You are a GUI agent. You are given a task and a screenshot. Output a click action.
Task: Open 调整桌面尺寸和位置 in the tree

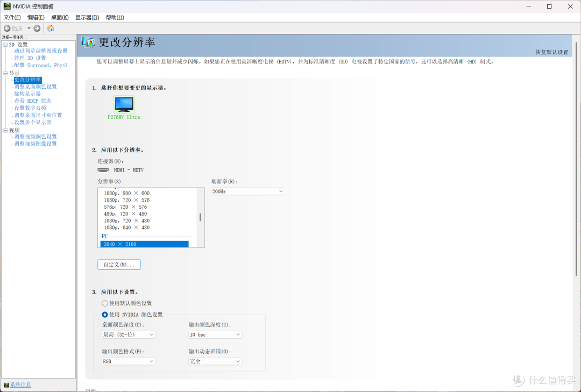coord(38,115)
